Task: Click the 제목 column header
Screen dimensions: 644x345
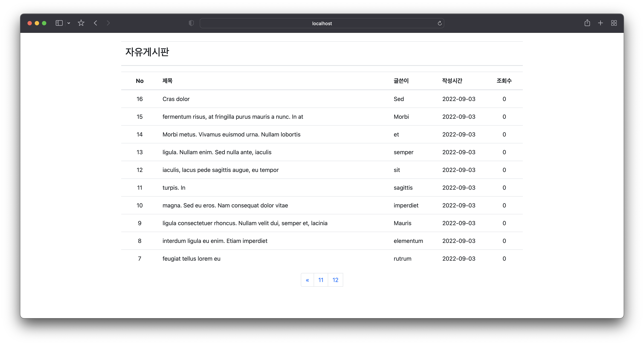Action: [x=167, y=81]
